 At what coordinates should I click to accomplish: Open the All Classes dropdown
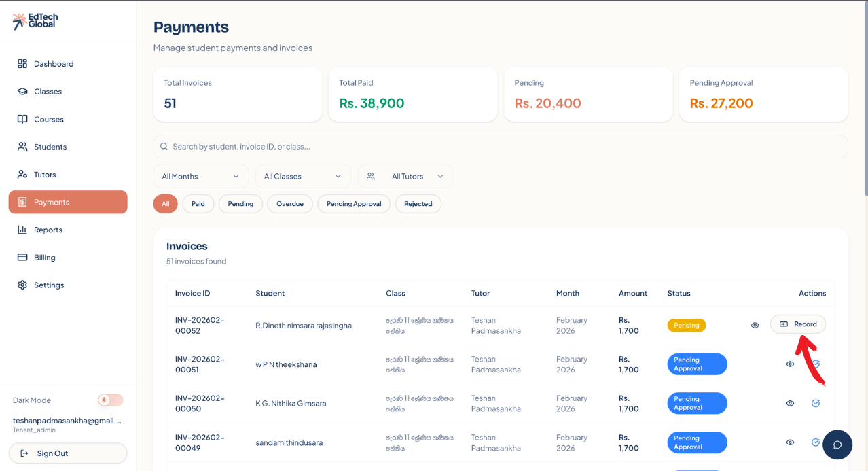303,177
